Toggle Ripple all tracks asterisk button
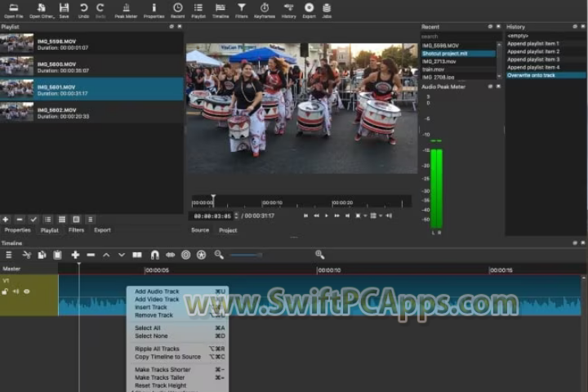Screen dimensions: 588x392 202,255
